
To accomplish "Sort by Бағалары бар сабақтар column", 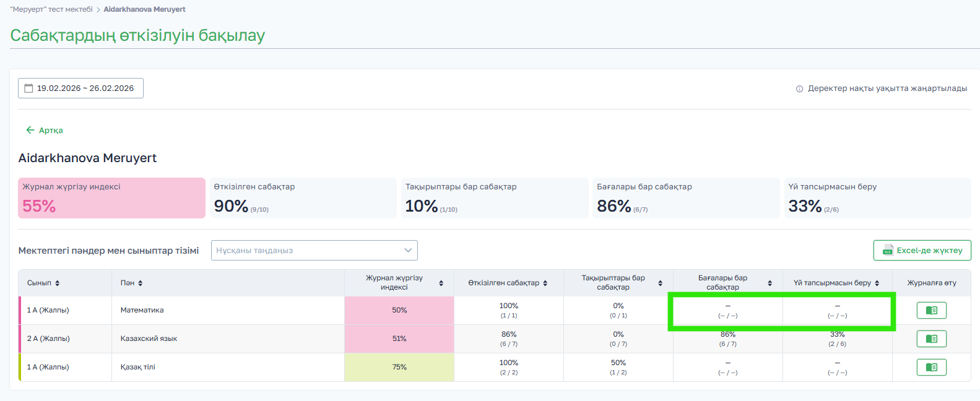I will (x=770, y=283).
